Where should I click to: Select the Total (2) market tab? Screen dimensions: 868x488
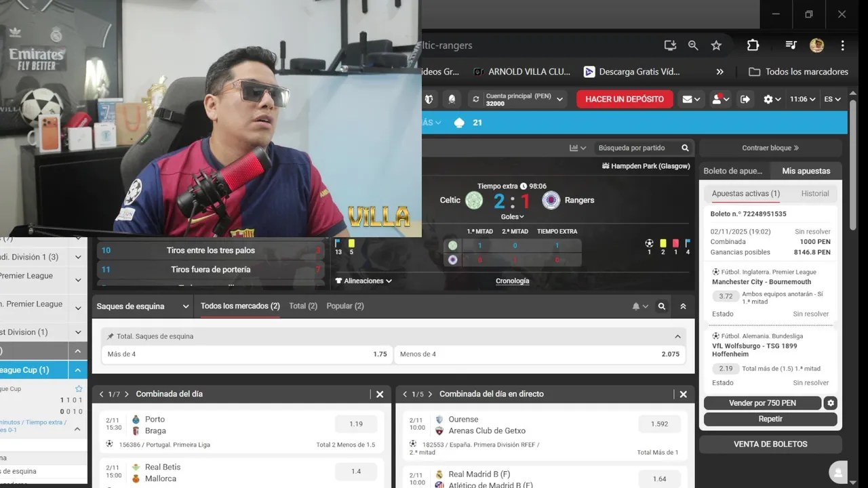click(303, 306)
